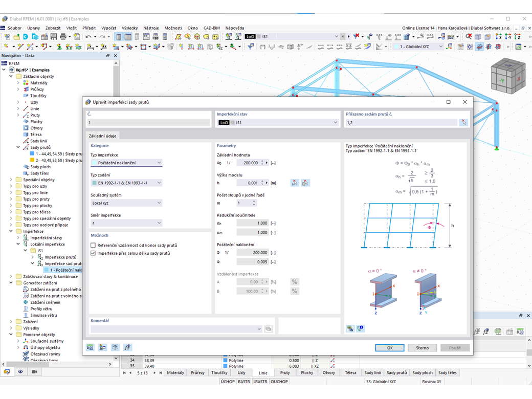Viewport: 532px width, 399px height.
Task: Open coordinate system Globální XYZ dropdown in toolbar
Action: coord(441,47)
